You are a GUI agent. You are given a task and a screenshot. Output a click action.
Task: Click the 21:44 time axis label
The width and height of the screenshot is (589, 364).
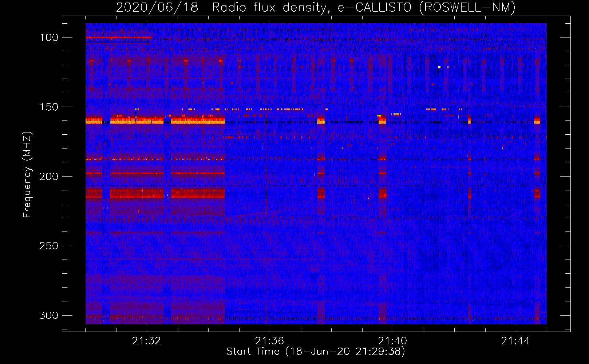click(x=515, y=341)
